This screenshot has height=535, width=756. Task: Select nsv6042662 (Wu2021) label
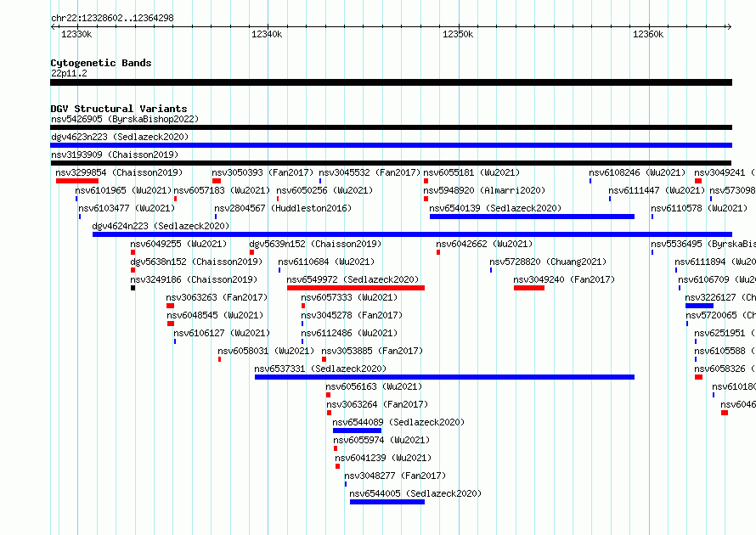tap(484, 244)
